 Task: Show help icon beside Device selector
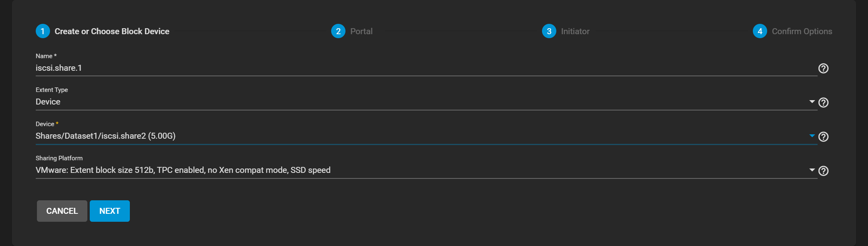(x=823, y=137)
